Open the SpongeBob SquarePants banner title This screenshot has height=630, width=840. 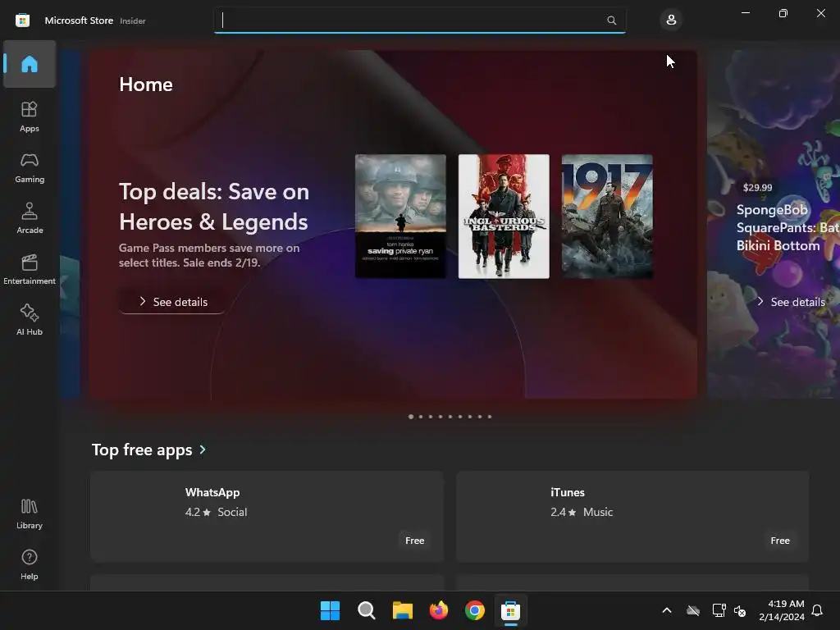(x=787, y=228)
